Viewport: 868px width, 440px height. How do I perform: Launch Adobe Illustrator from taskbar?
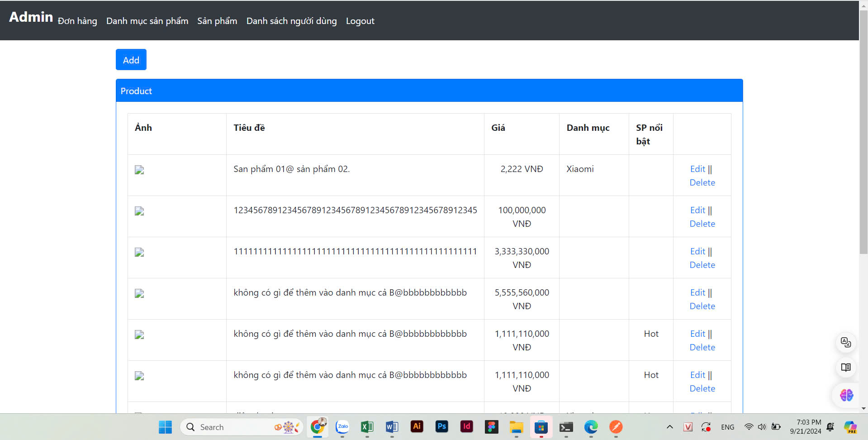click(x=417, y=427)
